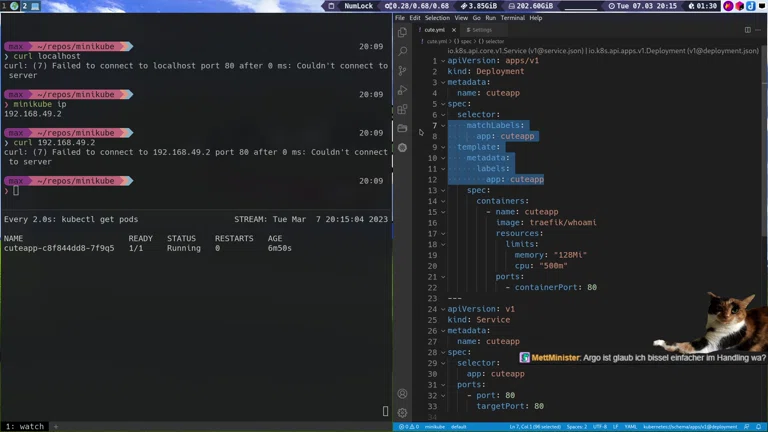
Task: Click Spaces: 2 indentation in status bar
Action: point(576,427)
